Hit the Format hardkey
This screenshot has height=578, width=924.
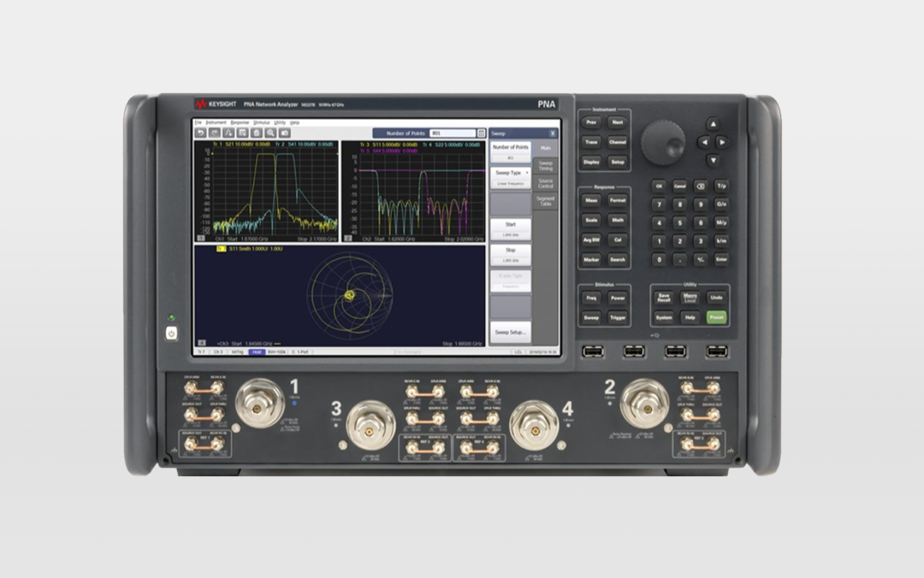pos(618,200)
